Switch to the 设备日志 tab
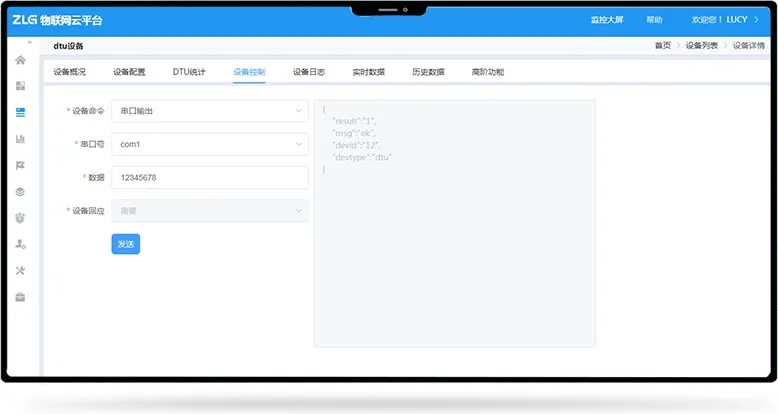Viewport: 778px width, 414px height. click(x=309, y=72)
